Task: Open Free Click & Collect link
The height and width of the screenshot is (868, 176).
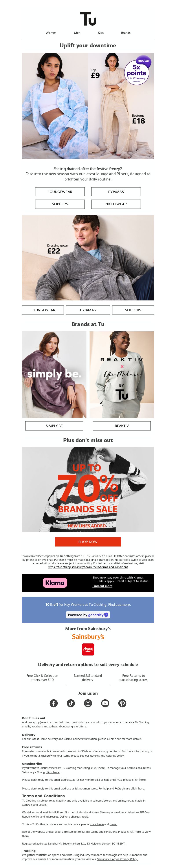Action: 42,678
